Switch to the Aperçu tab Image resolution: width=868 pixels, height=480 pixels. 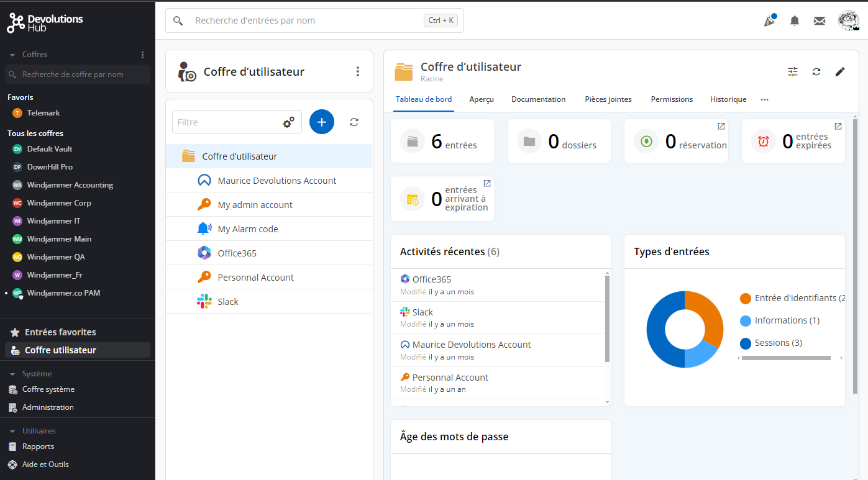482,99
